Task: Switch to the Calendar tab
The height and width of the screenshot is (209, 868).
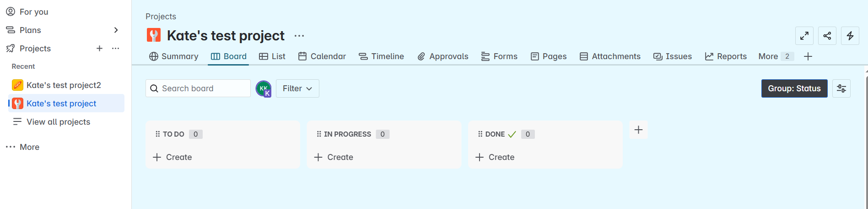Action: pos(322,56)
